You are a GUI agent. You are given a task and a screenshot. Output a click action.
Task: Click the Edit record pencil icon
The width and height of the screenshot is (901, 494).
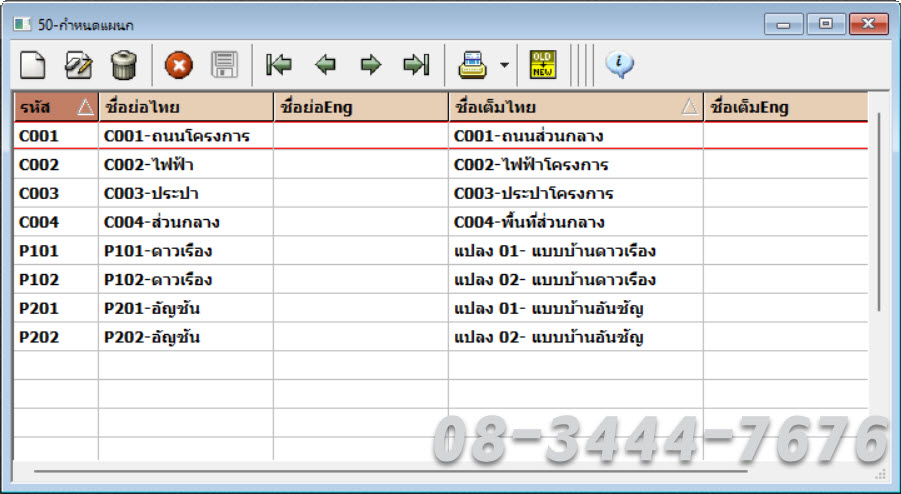78,65
